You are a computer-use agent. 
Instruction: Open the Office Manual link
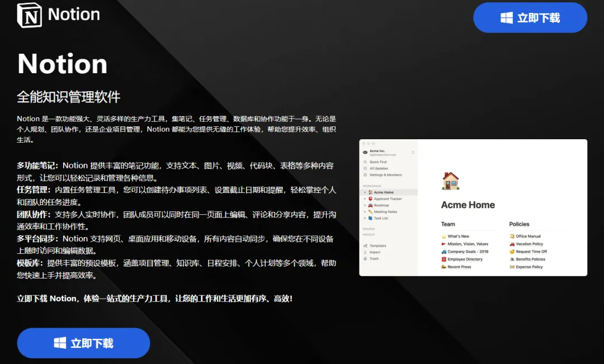pos(525,236)
